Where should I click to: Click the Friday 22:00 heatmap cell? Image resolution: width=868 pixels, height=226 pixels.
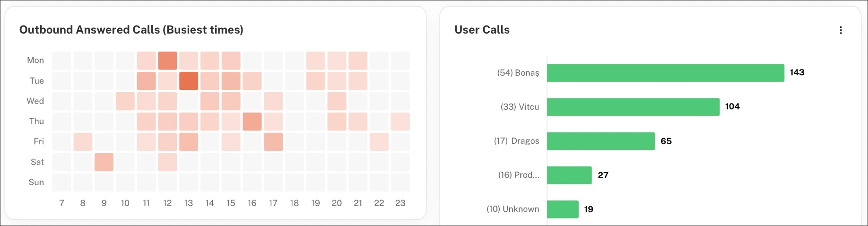[x=379, y=142]
